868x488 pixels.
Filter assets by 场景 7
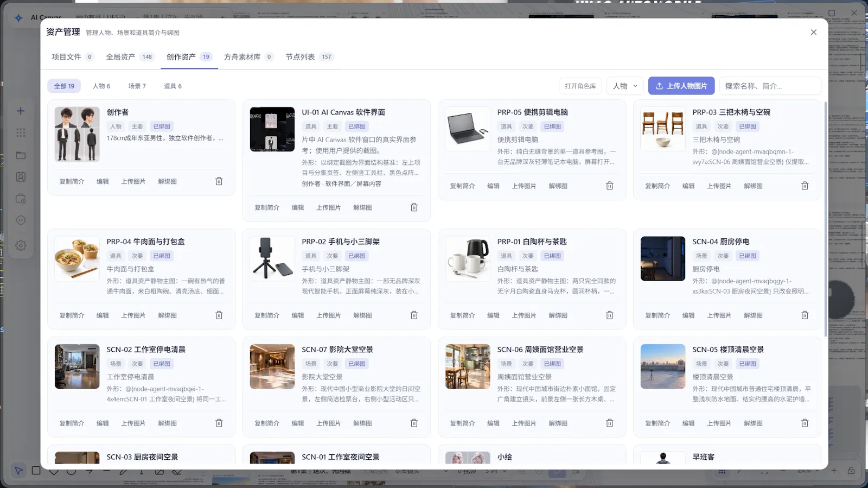tap(137, 86)
